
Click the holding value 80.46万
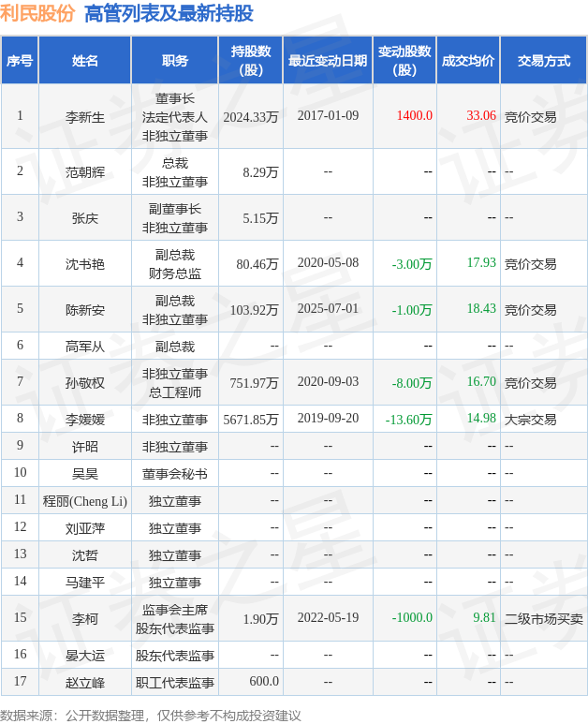pyautogui.click(x=257, y=264)
